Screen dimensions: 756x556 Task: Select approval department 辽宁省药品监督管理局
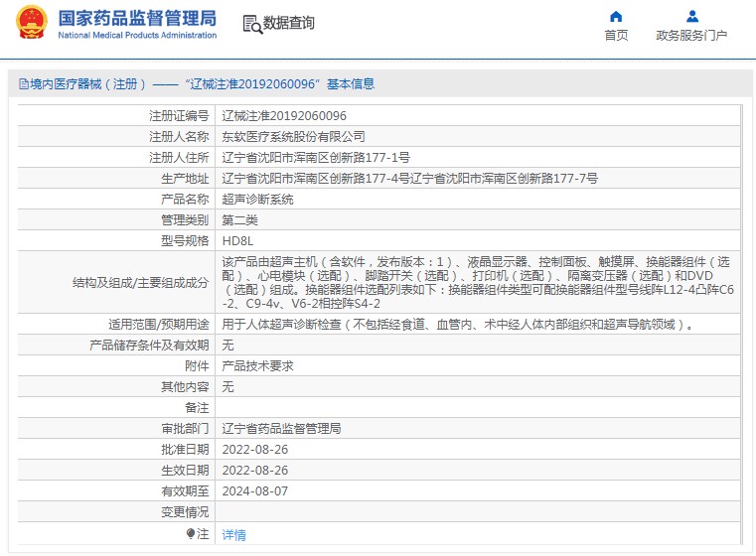[x=281, y=428]
